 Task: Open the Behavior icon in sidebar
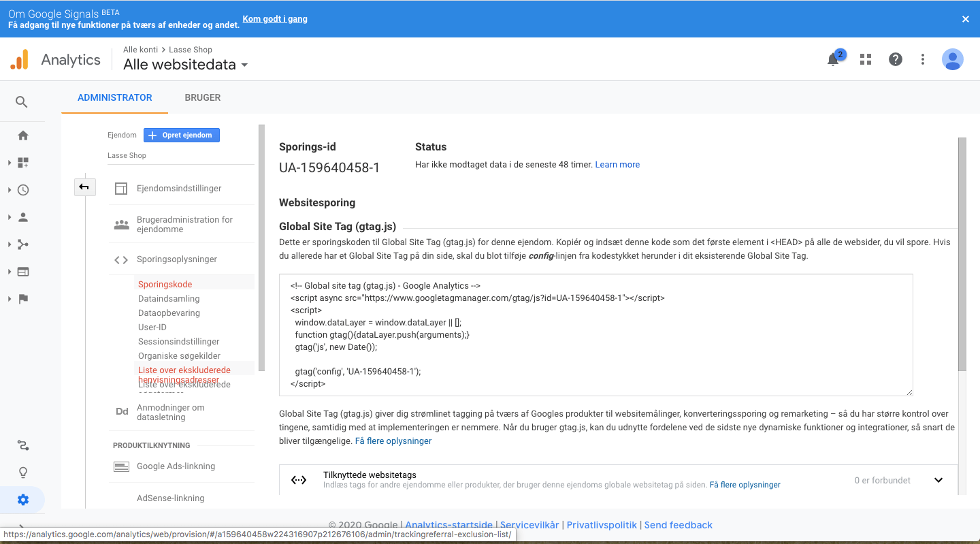pos(23,272)
